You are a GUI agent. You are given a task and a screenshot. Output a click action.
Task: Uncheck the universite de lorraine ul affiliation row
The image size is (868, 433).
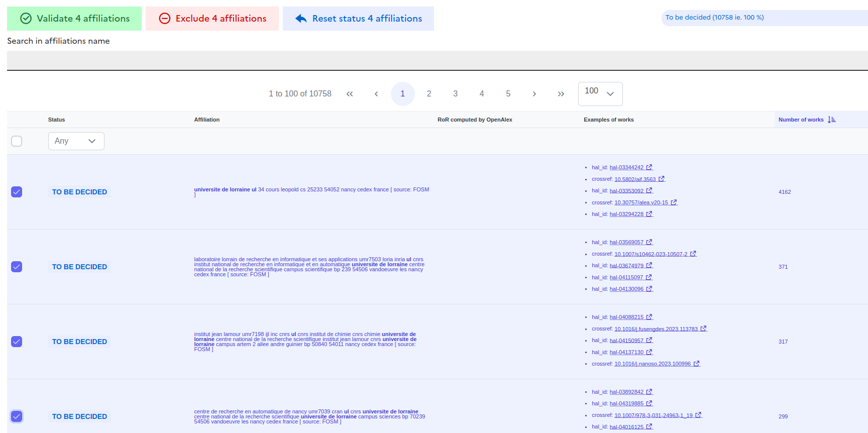click(17, 192)
